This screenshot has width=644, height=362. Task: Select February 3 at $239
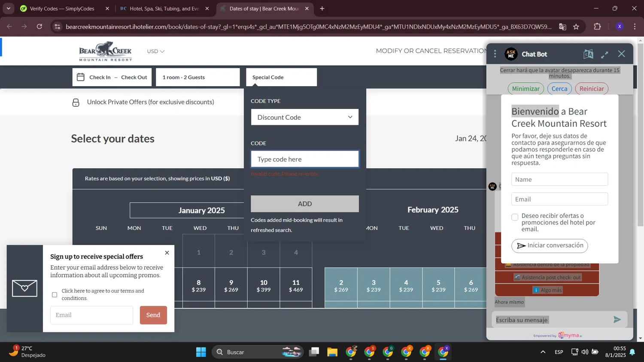(x=374, y=286)
